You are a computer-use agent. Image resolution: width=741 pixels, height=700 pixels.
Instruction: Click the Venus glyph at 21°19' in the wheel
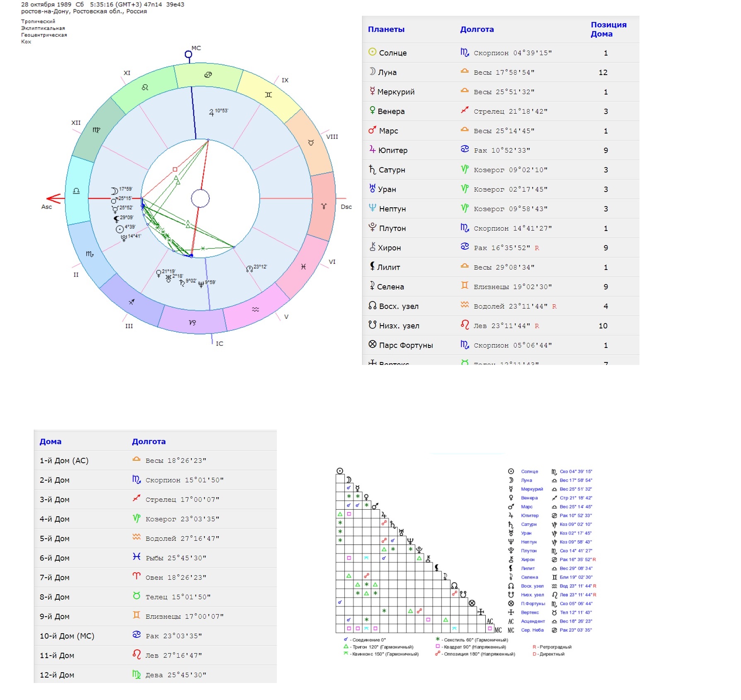coord(158,274)
